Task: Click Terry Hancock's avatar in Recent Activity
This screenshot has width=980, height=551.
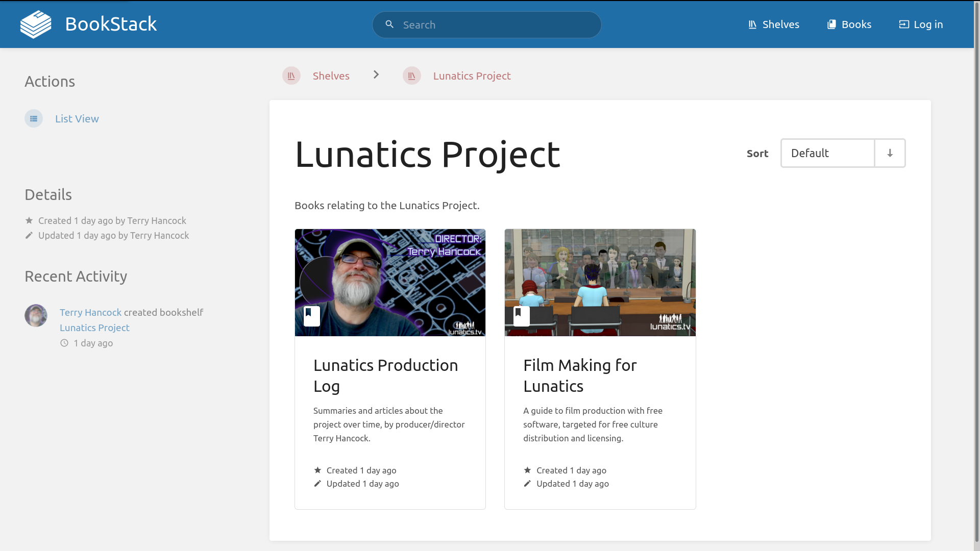Action: pyautogui.click(x=36, y=316)
